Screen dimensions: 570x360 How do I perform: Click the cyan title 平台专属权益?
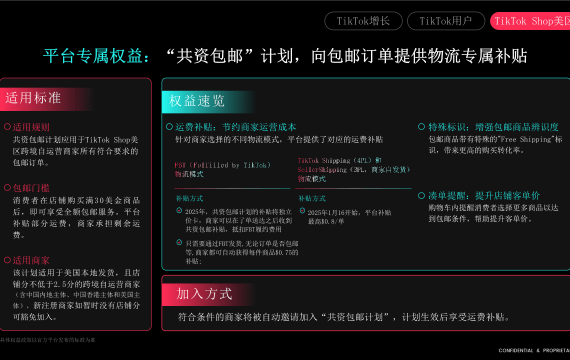(96, 56)
